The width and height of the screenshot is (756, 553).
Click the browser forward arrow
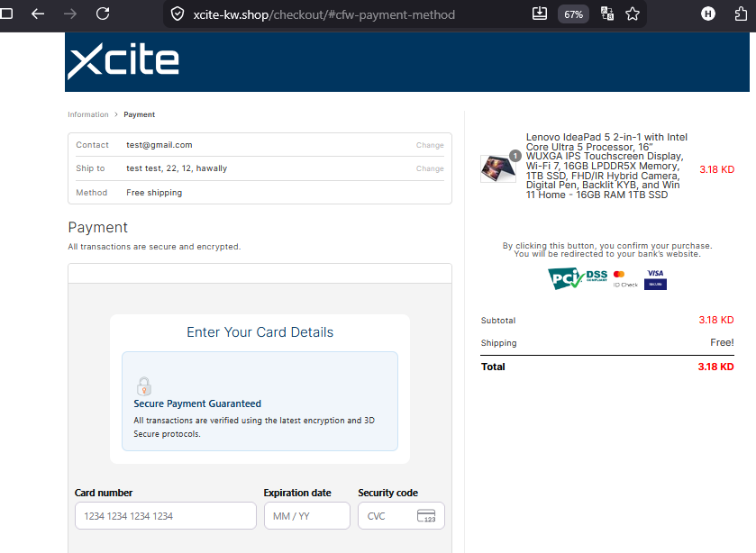point(70,14)
